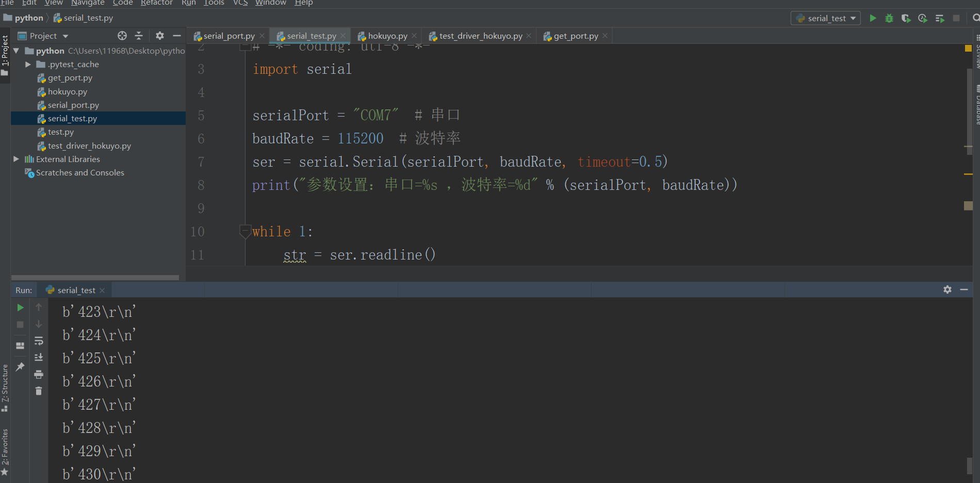Screen dimensions: 980x483
Task: Click the up-the-stack-trace arrow in Run panel
Action: tap(39, 308)
